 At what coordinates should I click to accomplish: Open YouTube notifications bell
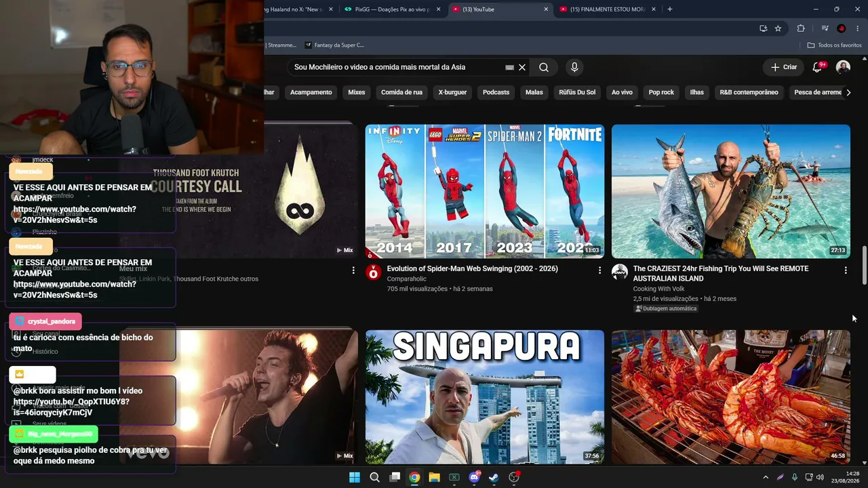[x=818, y=67]
